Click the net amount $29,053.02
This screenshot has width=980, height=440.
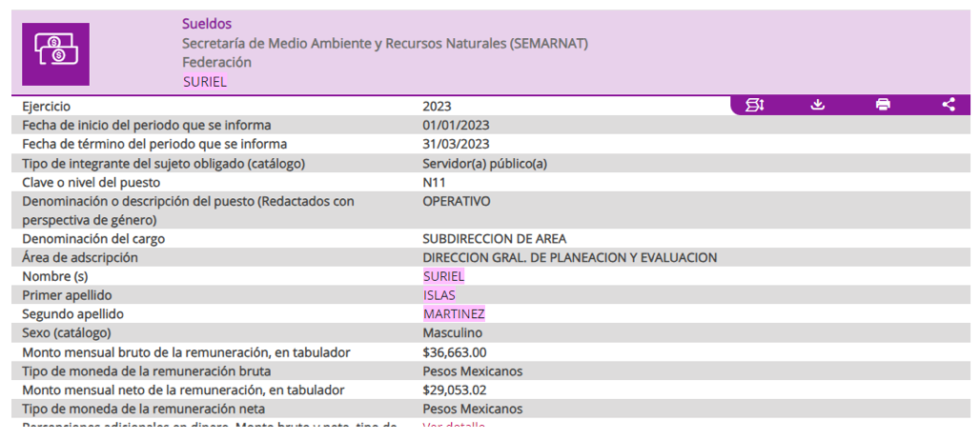coord(454,390)
